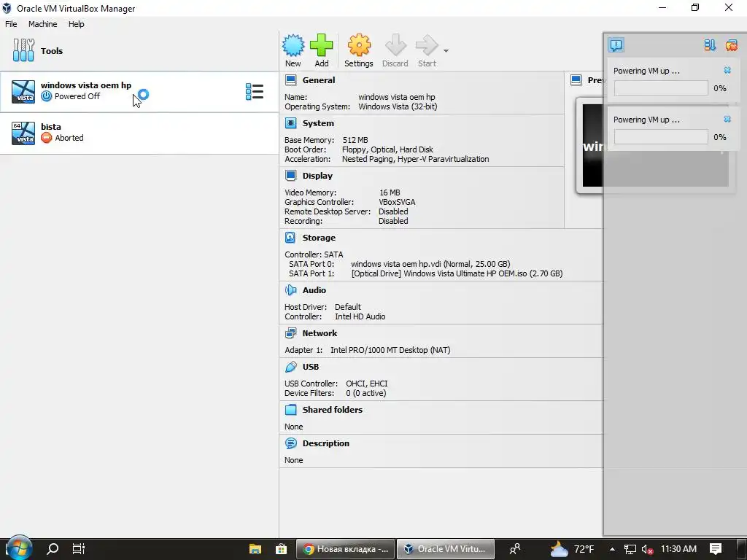Click the Discard toolbar icon
Screen dimensions: 747x560
point(395,46)
